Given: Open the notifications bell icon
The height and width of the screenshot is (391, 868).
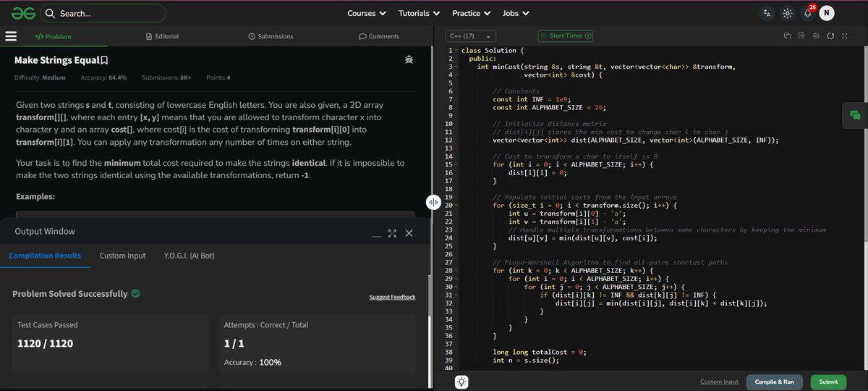Looking at the screenshot, I should coord(808,13).
